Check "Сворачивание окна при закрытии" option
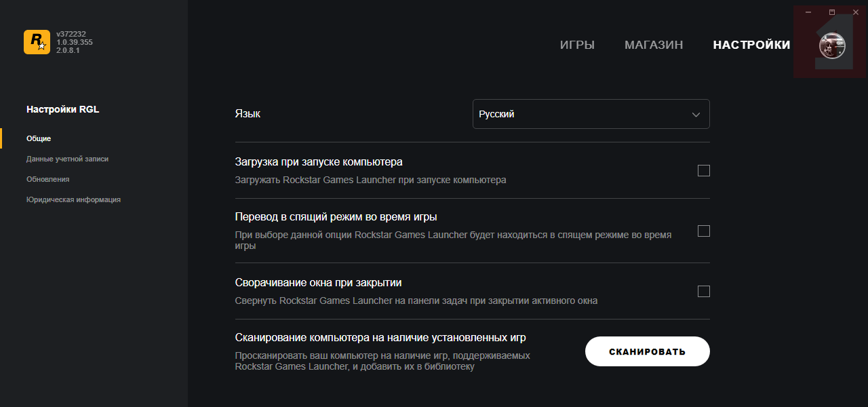Screen dimensions: 868x407 pyautogui.click(x=704, y=292)
